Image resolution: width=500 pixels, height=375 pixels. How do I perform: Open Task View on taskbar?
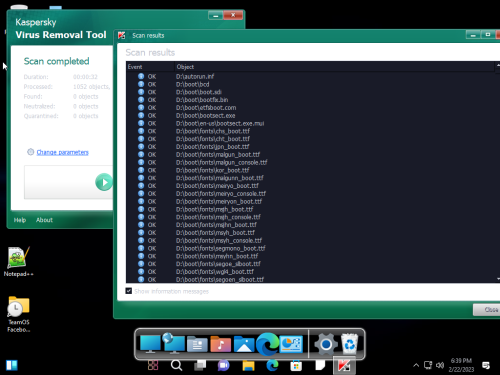(200, 365)
